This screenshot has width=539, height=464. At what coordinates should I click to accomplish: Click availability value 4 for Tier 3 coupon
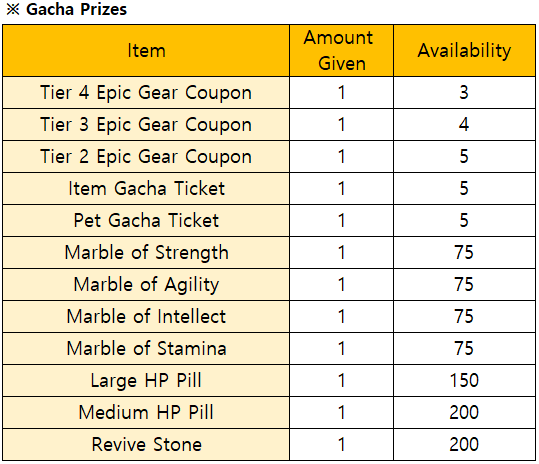(464, 124)
